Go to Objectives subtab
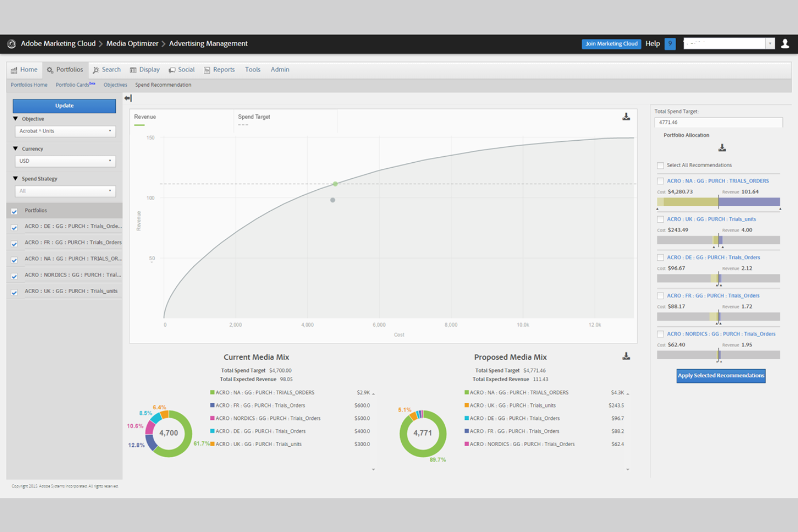The width and height of the screenshot is (798, 532). coord(115,85)
